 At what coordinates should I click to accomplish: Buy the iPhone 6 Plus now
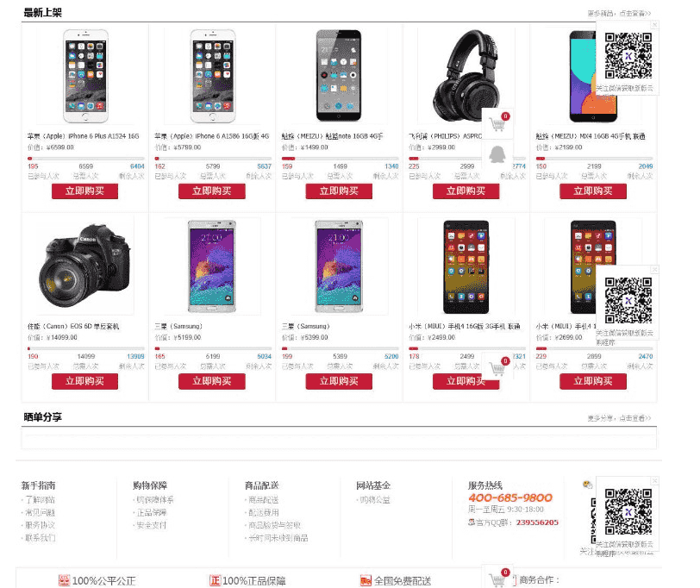[84, 191]
